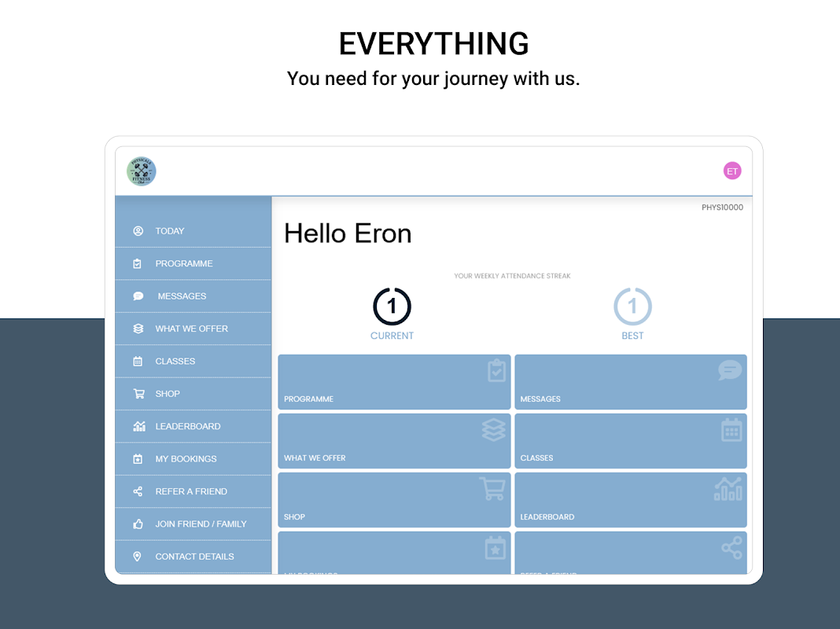Viewport: 840px width, 629px height.
Task: Go to CLASSES in the sidebar
Action: pyautogui.click(x=193, y=362)
